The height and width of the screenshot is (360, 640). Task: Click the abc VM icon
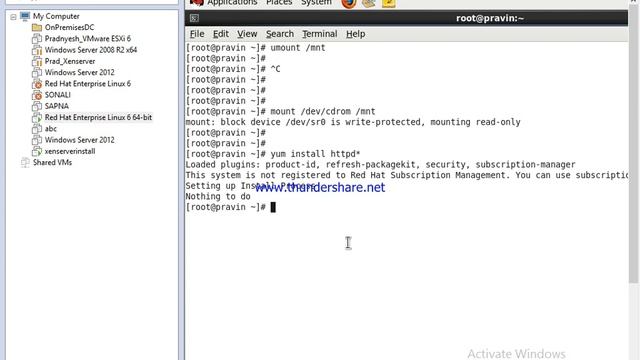tap(37, 129)
